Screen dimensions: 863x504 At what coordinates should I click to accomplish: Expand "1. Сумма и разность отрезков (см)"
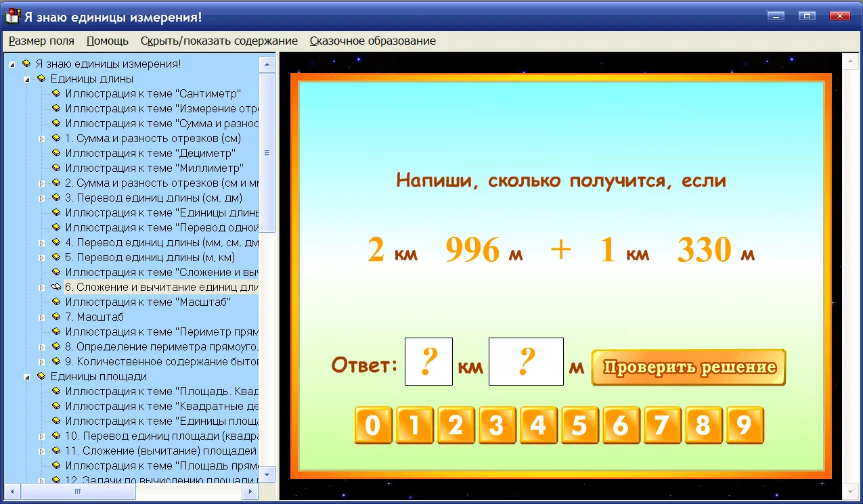coord(42,139)
